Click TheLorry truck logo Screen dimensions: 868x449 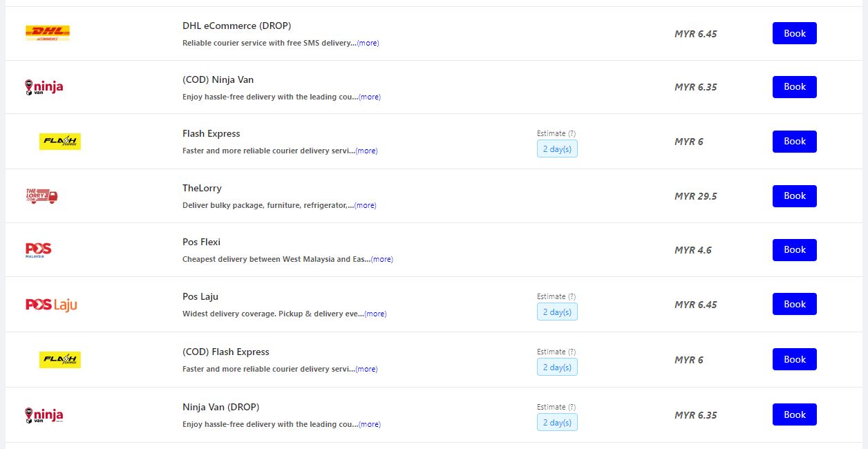[x=41, y=196]
